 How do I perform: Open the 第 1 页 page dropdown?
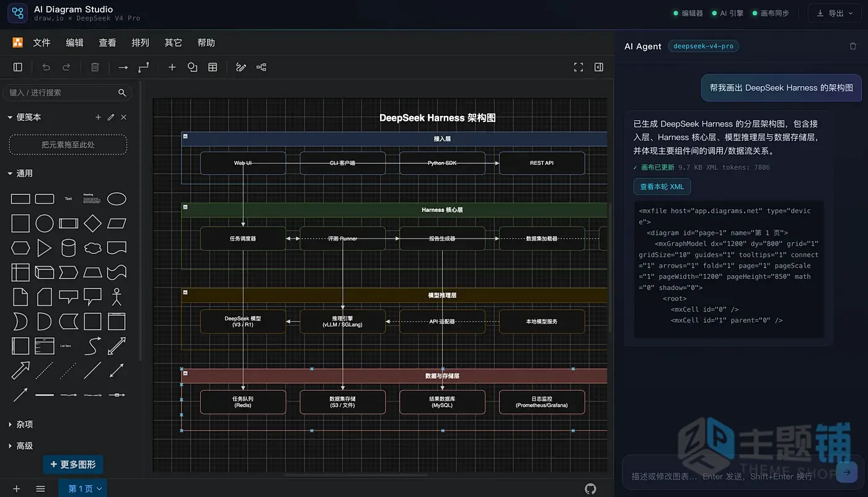coord(83,489)
